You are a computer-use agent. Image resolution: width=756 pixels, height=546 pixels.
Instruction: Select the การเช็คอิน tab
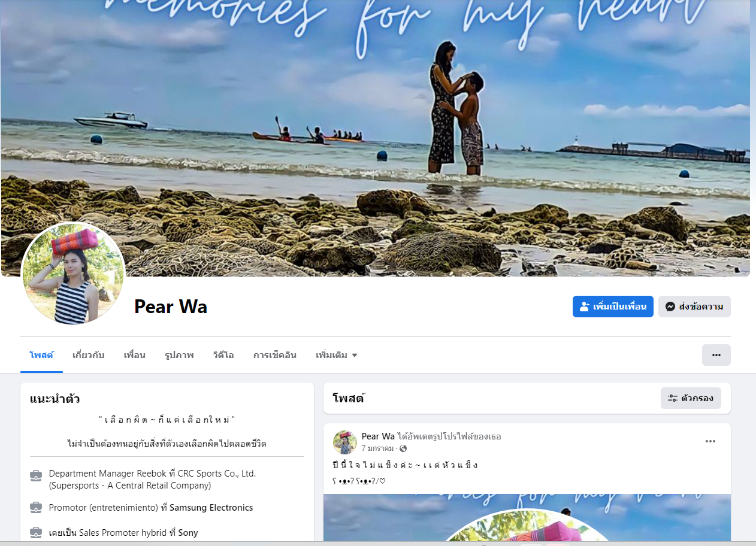coord(275,355)
